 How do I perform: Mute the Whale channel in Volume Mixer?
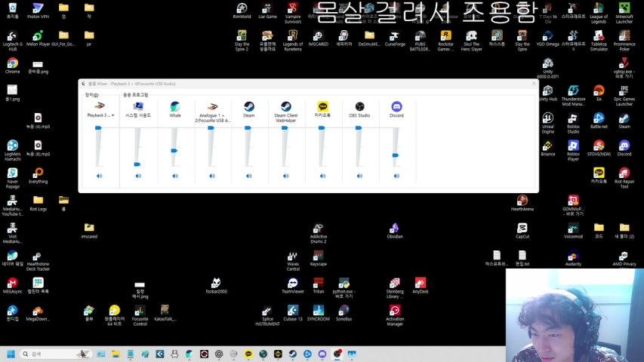[x=175, y=176]
